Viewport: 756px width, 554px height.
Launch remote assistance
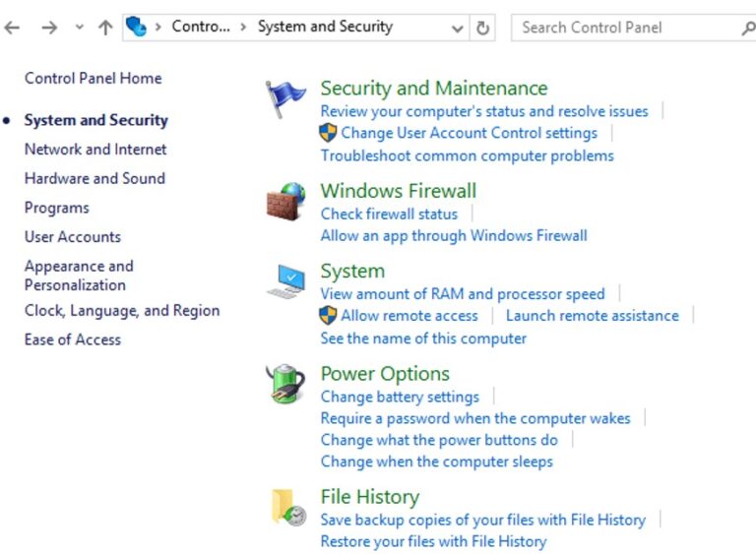(x=592, y=316)
